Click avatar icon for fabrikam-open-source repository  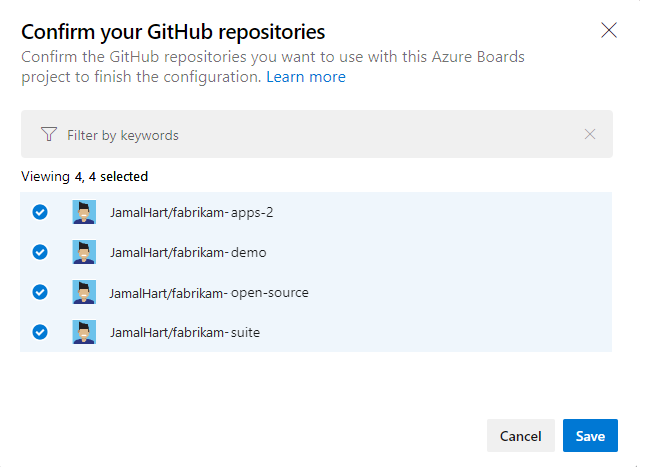pyautogui.click(x=84, y=292)
